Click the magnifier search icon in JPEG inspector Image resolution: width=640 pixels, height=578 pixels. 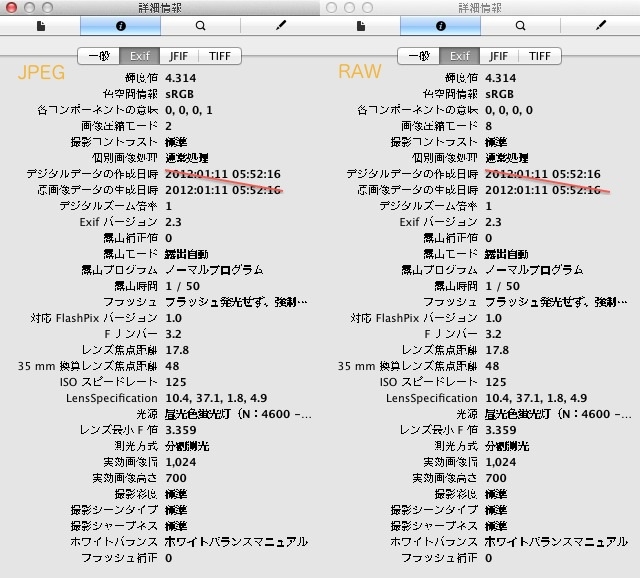tap(200, 26)
